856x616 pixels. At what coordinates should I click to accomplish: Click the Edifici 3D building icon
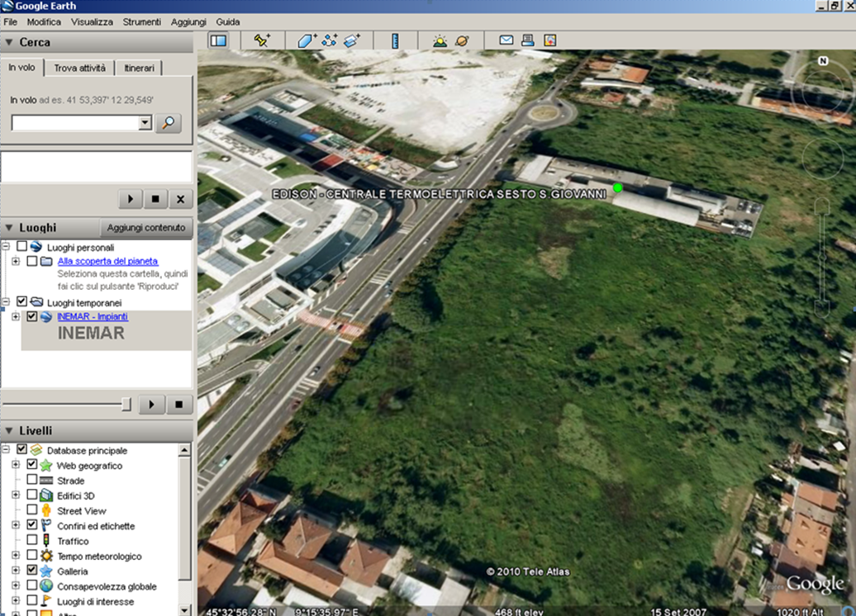46,495
